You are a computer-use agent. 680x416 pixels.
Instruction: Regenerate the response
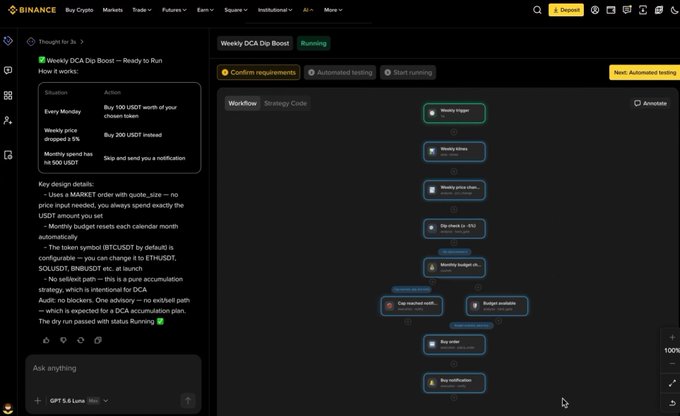coord(81,341)
